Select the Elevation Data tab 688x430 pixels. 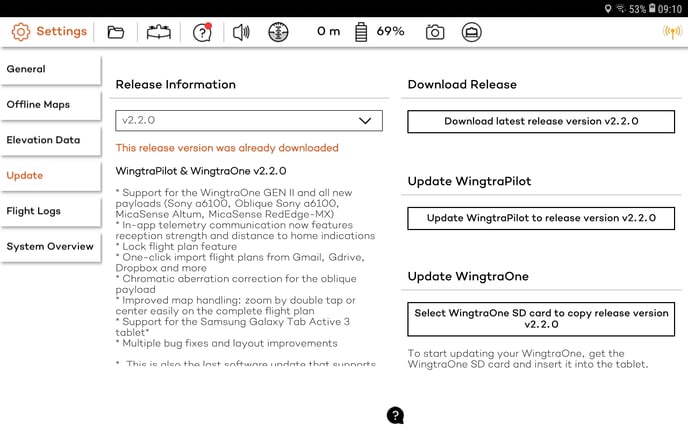pyautogui.click(x=50, y=140)
